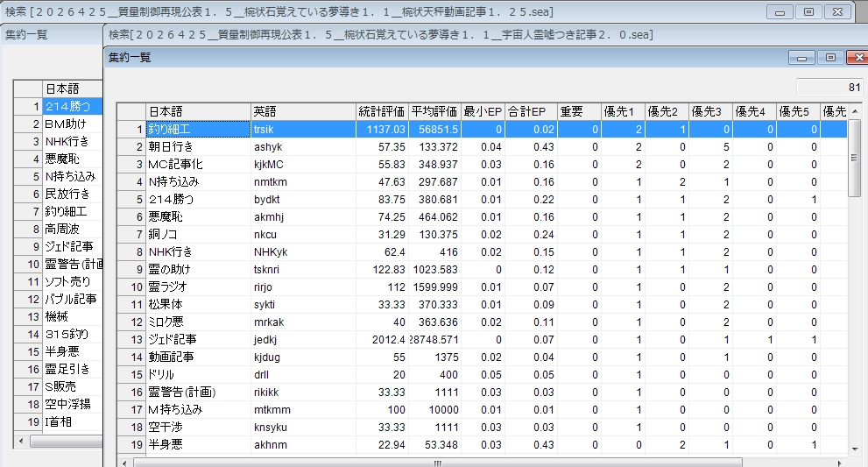The width and height of the screenshot is (868, 467).
Task: Maximize the inner 集約一覧 window
Action: pyautogui.click(x=830, y=57)
